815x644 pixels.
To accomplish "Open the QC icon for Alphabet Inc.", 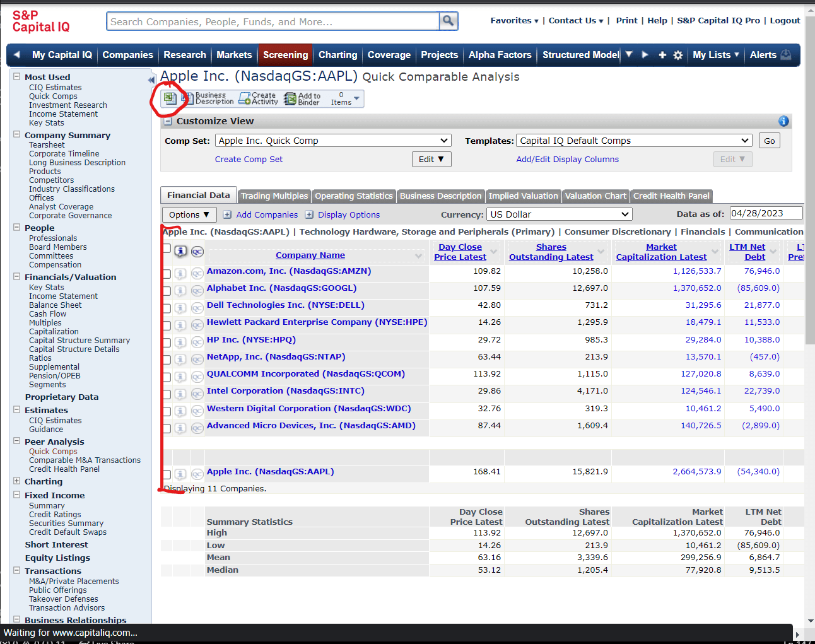I will (x=197, y=290).
